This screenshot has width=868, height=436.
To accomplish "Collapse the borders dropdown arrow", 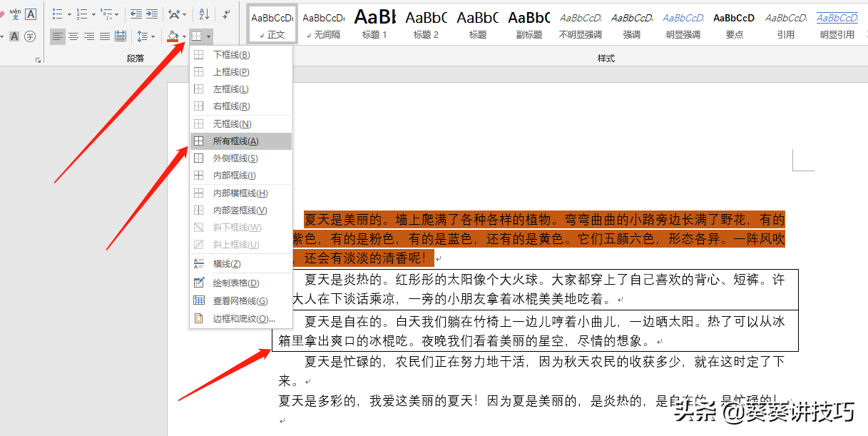I will tap(208, 36).
